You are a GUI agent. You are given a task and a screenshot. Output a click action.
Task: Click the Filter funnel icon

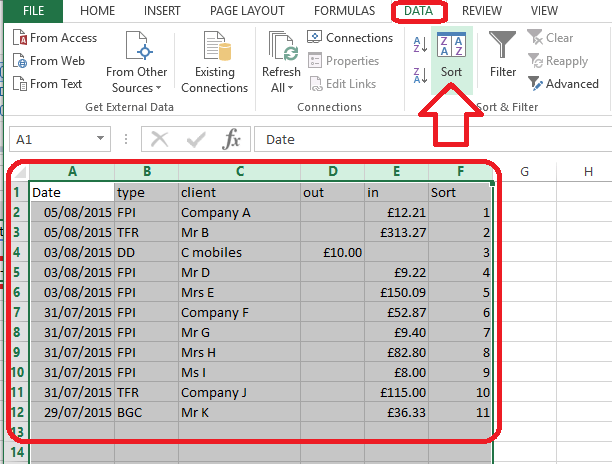pos(503,54)
